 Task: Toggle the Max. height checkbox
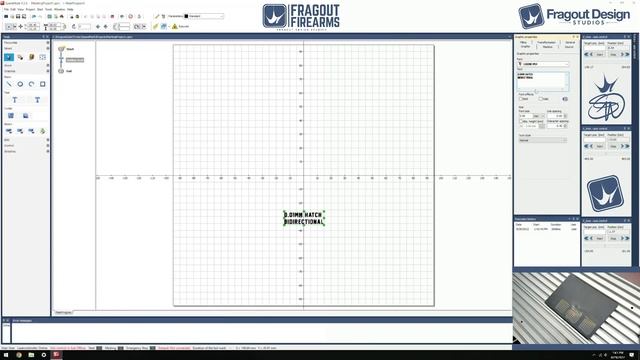521,121
